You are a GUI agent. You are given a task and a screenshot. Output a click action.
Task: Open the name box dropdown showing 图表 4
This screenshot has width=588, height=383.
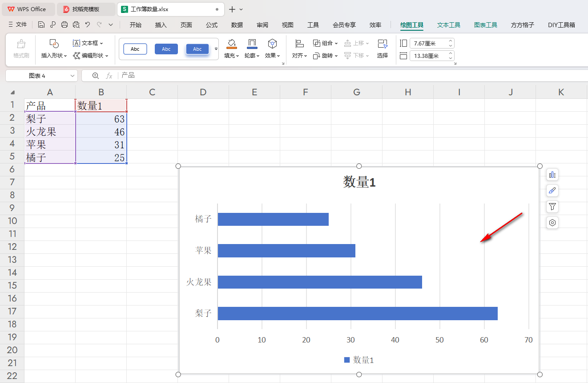click(x=72, y=76)
